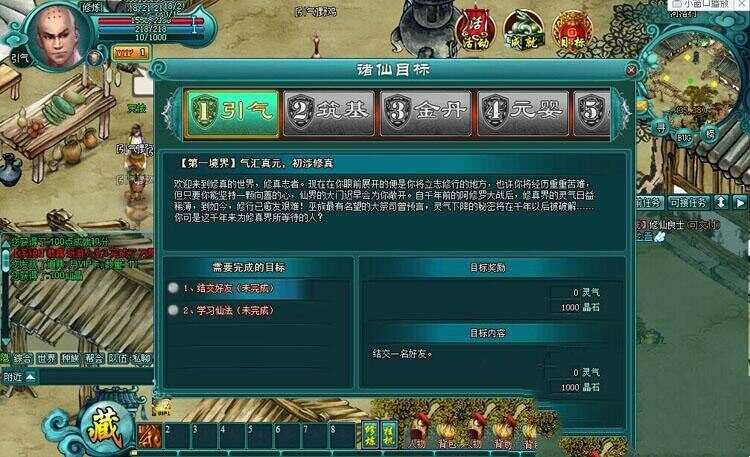This screenshot has height=457, width=750.
Task: Click the player portrait avatar
Action: point(59,36)
